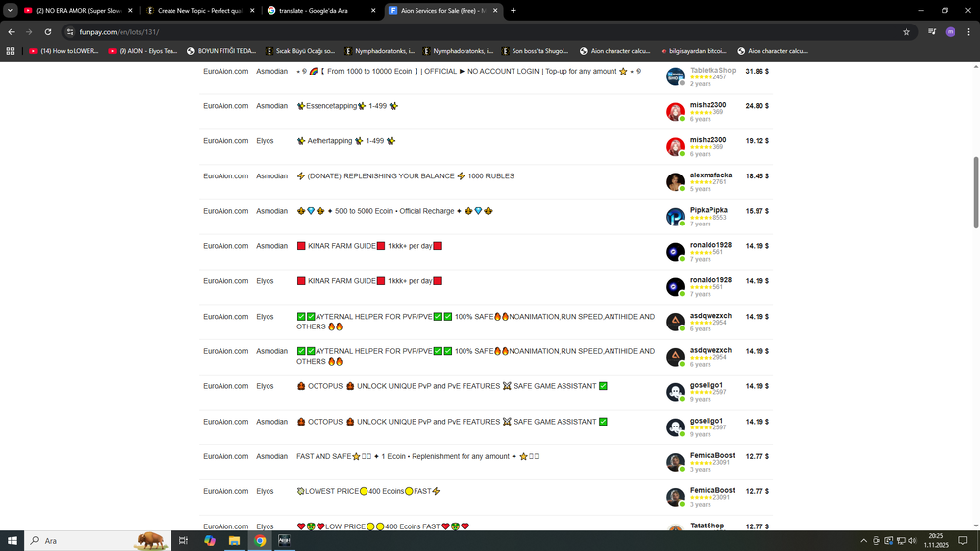
Task: Switch to NO ERA AMOR YouTube tab
Action: click(78, 10)
